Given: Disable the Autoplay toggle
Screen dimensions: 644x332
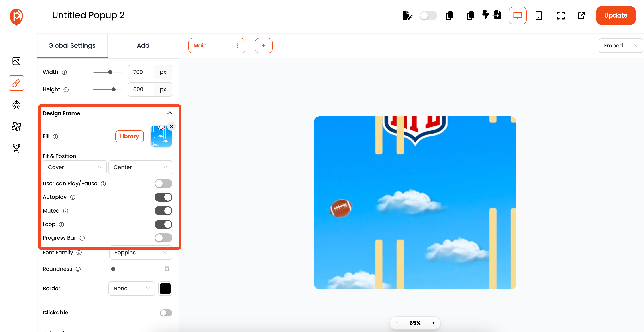Looking at the screenshot, I should pos(163,197).
